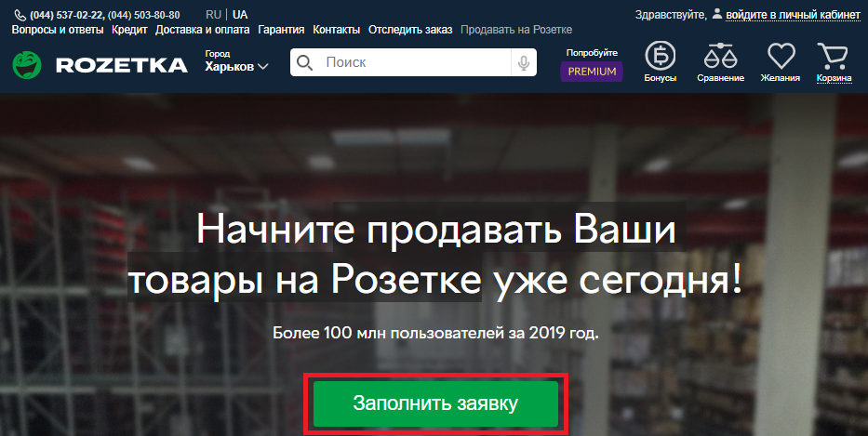Switch site language to UA

pyautogui.click(x=240, y=15)
